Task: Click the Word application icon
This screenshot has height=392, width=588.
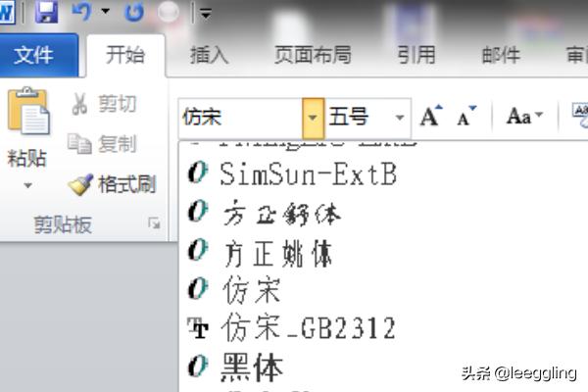Action: coord(6,13)
